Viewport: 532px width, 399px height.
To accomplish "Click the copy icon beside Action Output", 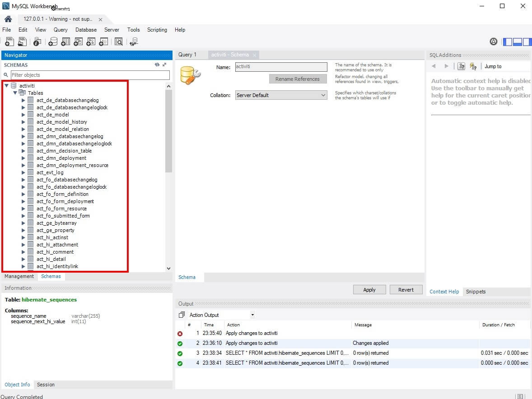I will click(x=182, y=315).
